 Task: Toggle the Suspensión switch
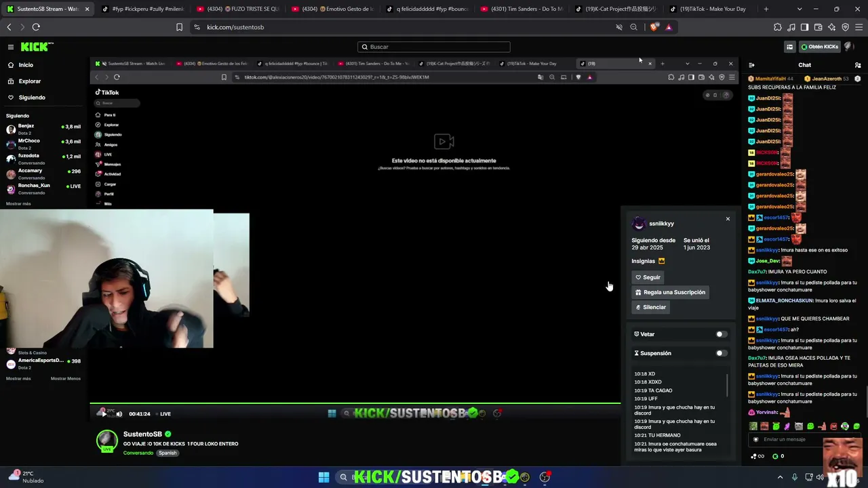pos(722,353)
